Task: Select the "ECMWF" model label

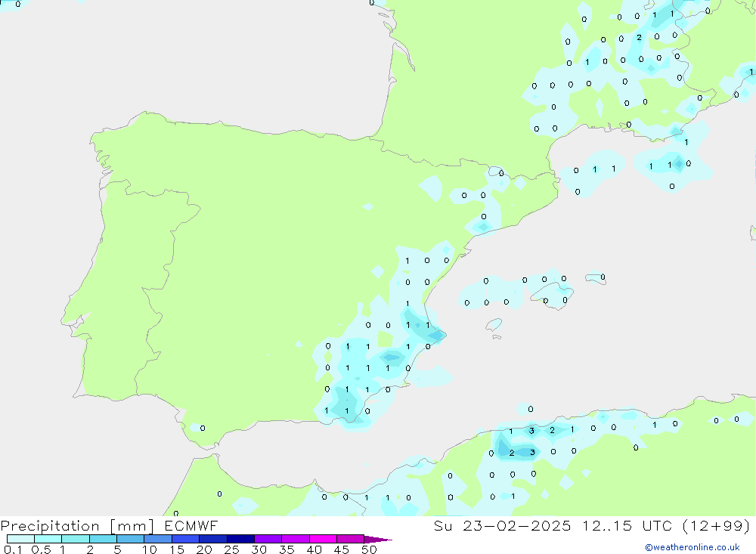Action: tap(191, 525)
